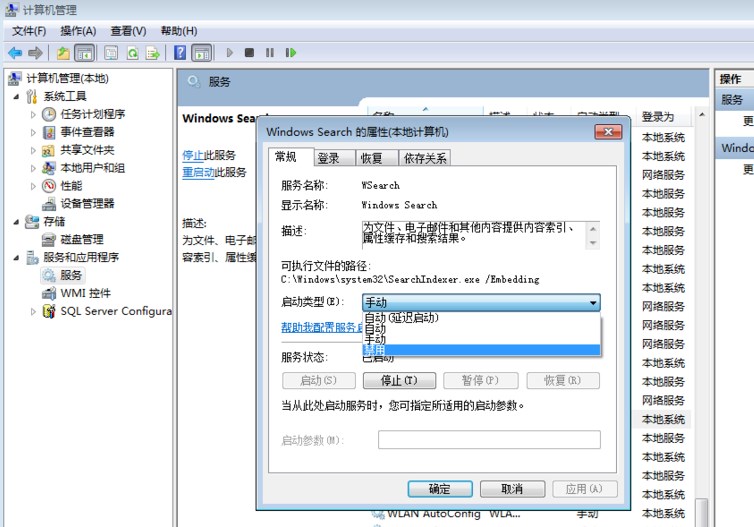This screenshot has width=754, height=527.
Task: Open the 操作(A) menu
Action: click(x=78, y=31)
